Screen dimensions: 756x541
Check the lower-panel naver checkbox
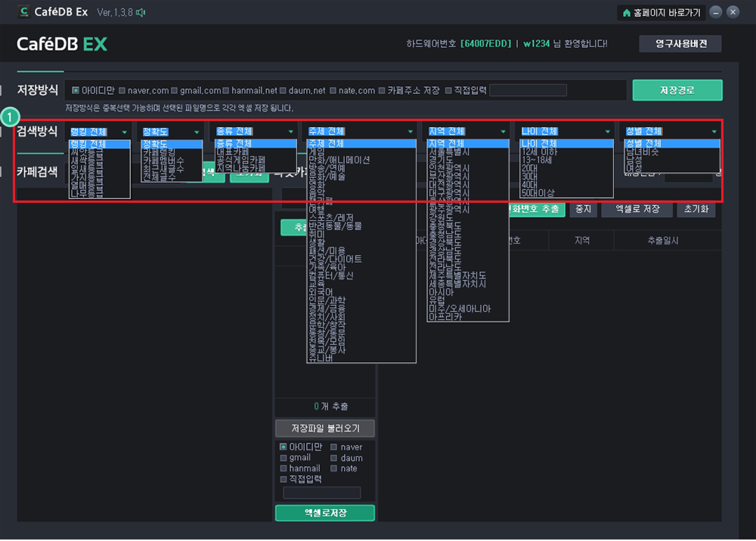[333, 447]
